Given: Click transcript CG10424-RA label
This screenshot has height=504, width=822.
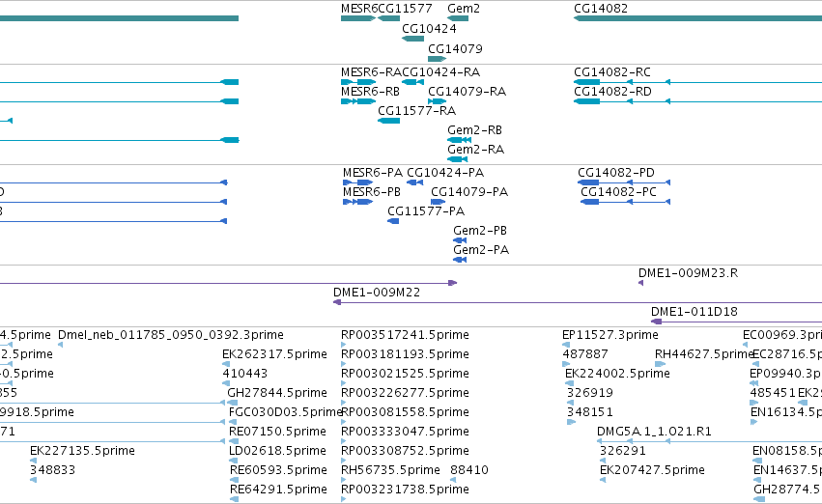Looking at the screenshot, I should point(441,71).
